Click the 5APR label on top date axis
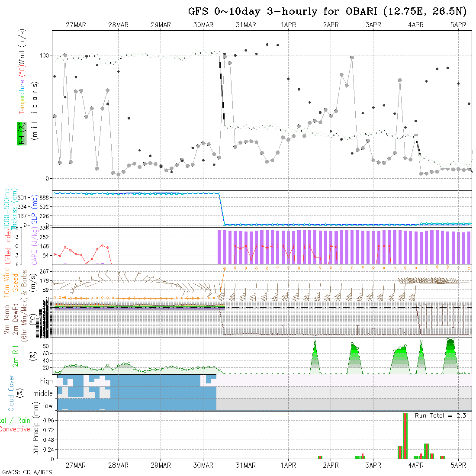Image resolution: width=476 pixels, height=476 pixels. point(458,25)
